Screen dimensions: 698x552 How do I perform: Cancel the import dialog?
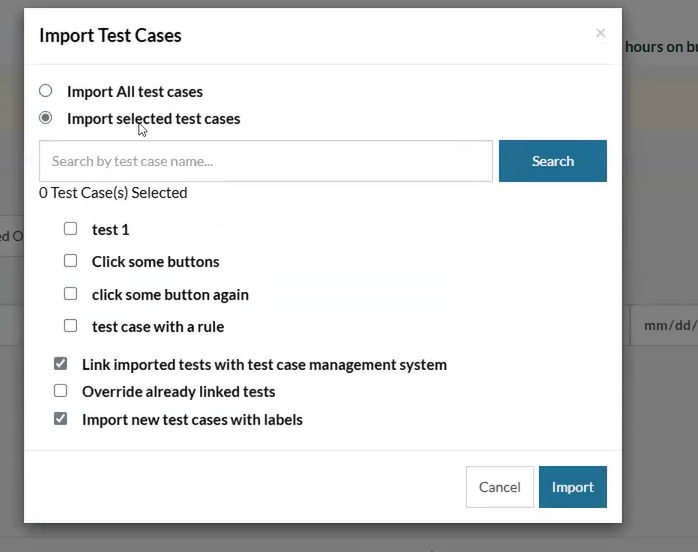click(499, 487)
